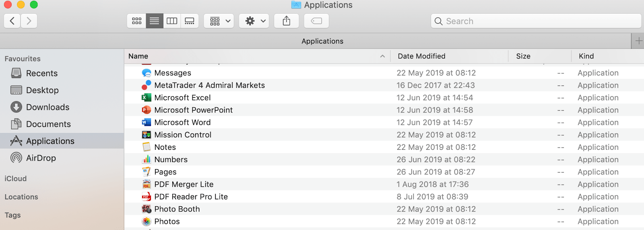The image size is (644, 230).
Task: Click the Photo Booth name
Action: [x=177, y=209]
